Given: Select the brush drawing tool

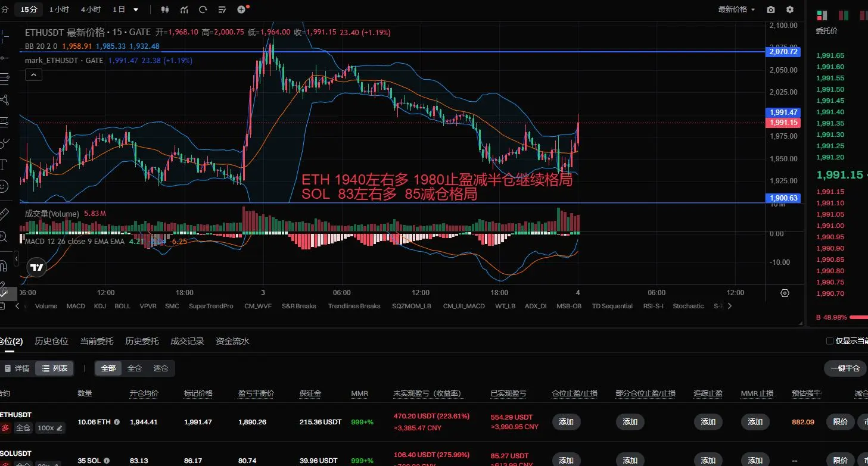Looking at the screenshot, I should [x=4, y=142].
